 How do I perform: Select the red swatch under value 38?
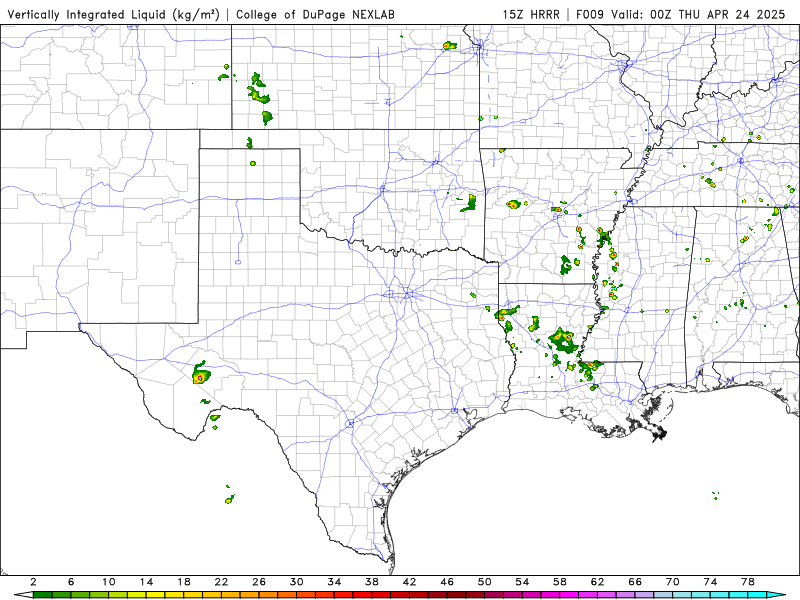(x=381, y=595)
